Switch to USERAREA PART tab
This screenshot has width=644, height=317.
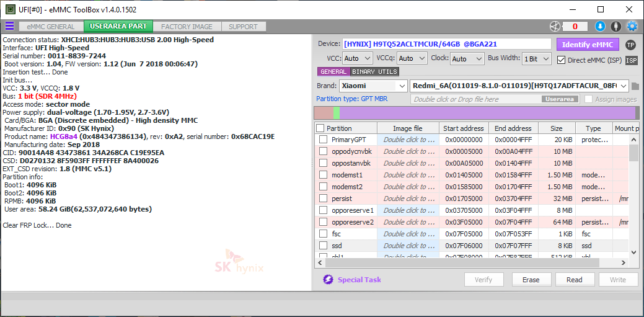point(118,26)
